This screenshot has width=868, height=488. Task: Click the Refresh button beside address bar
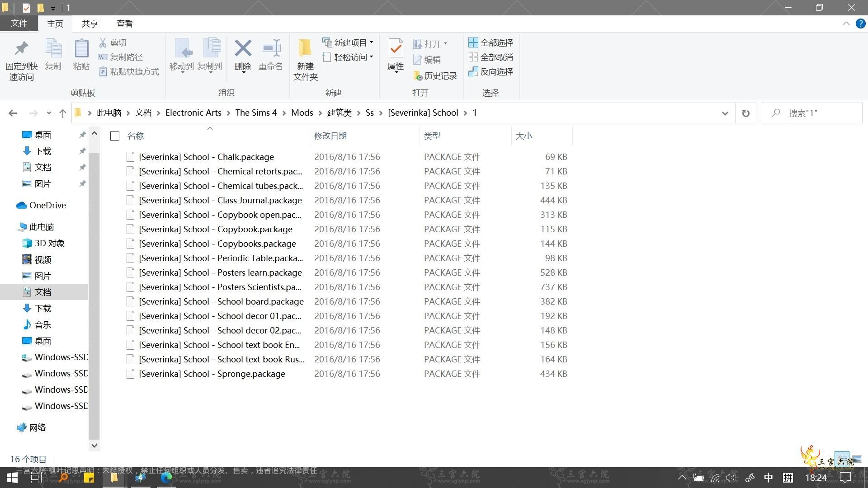(x=746, y=113)
